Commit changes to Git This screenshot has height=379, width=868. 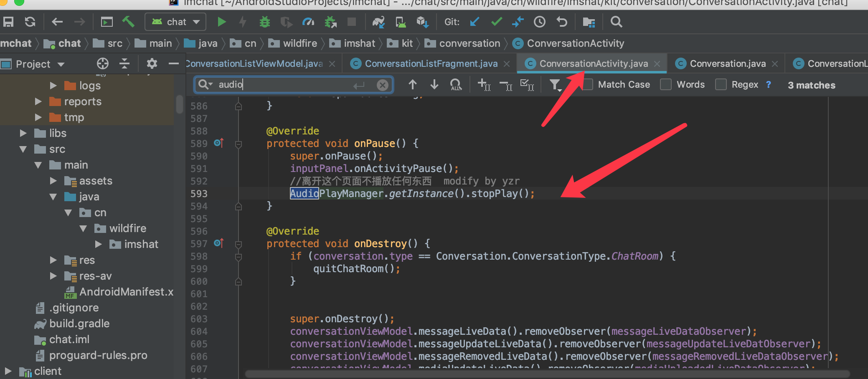click(496, 22)
